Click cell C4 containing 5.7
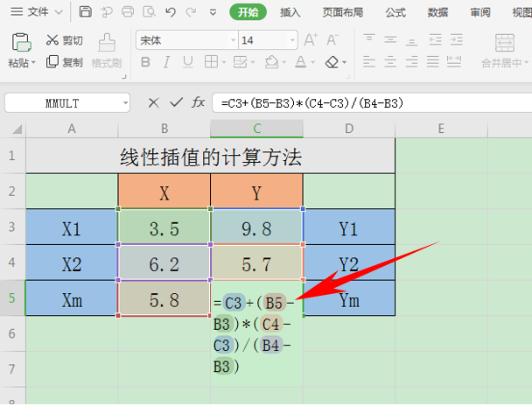Screen dimensions: 532x406 tap(257, 262)
